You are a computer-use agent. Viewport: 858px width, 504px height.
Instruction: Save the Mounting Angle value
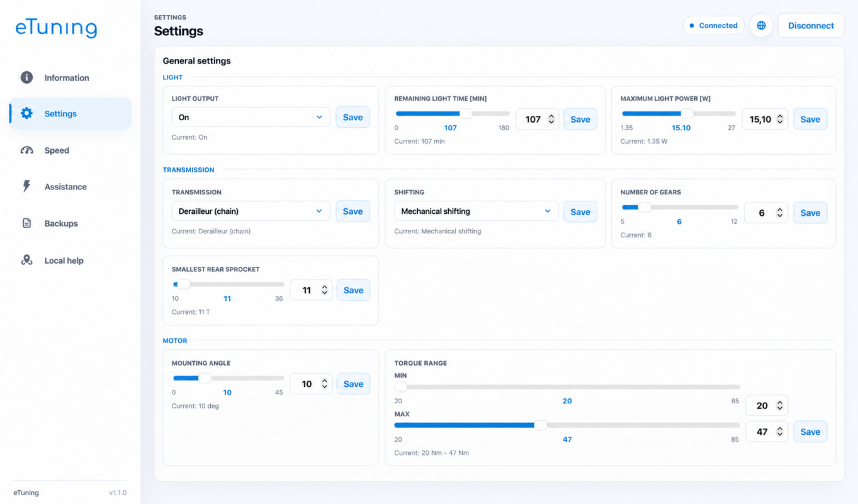pyautogui.click(x=353, y=384)
